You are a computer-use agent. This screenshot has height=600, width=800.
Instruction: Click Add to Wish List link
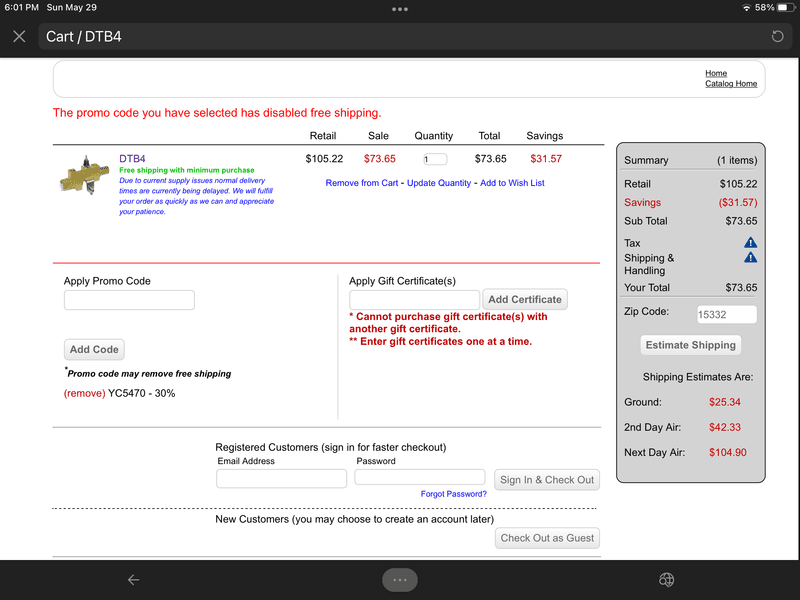512,183
